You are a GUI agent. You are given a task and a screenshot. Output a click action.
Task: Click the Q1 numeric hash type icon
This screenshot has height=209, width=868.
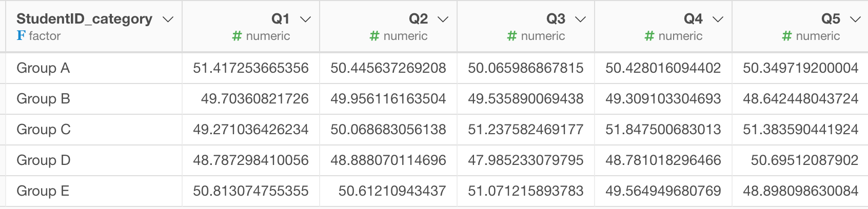[237, 36]
